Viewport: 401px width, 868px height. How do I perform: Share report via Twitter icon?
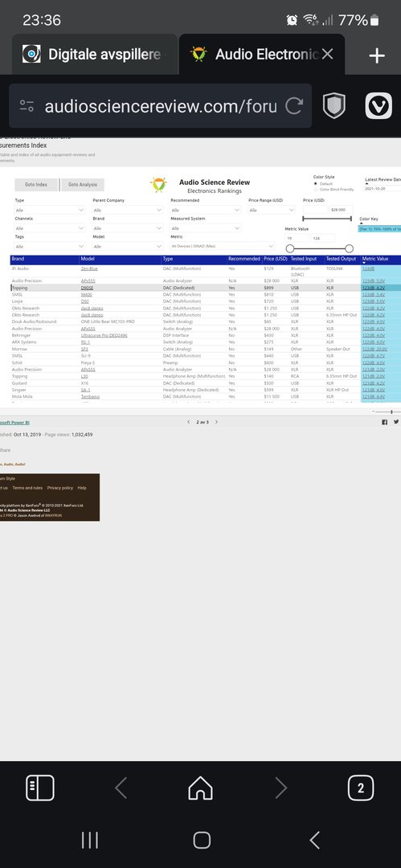tap(396, 423)
